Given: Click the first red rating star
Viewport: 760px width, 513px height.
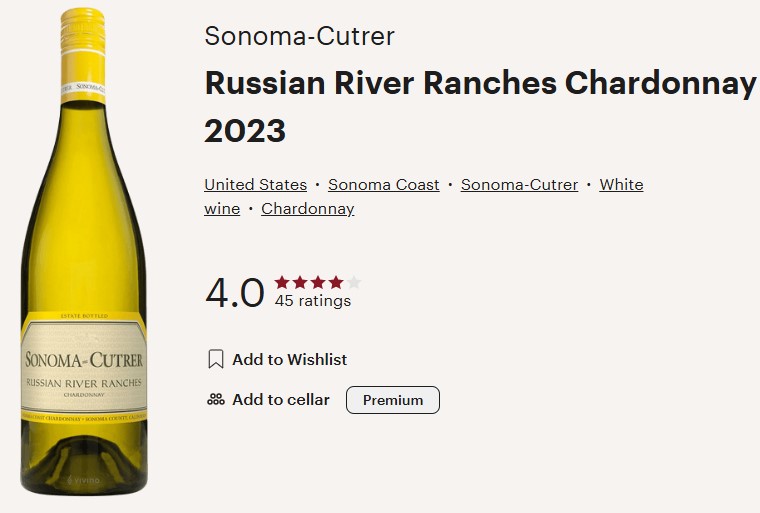Looking at the screenshot, I should (282, 282).
